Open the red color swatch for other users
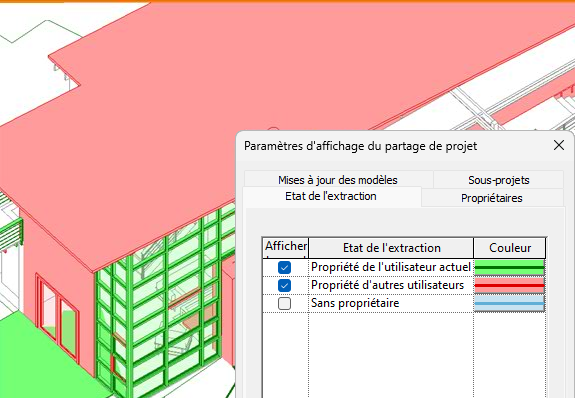Image resolution: width=575 pixels, height=398 pixels. tap(509, 285)
